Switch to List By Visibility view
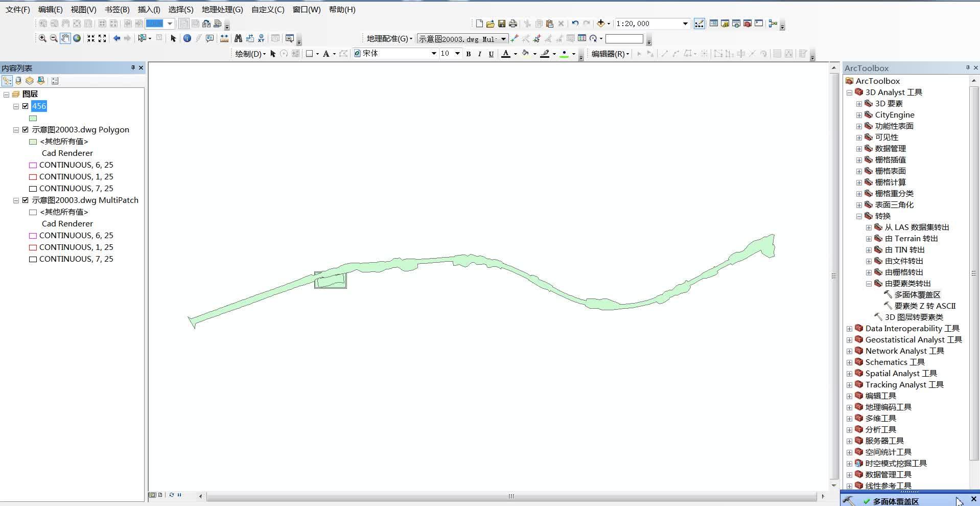The image size is (980, 506). point(30,81)
